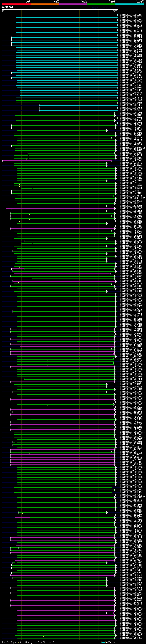Screen dimensions: 146x644
Task: Click the cyan ~100% identity legend segment
Action: click(130, 4)
